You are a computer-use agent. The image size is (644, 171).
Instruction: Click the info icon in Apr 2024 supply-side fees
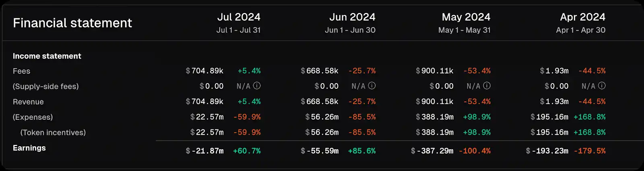[x=602, y=86]
